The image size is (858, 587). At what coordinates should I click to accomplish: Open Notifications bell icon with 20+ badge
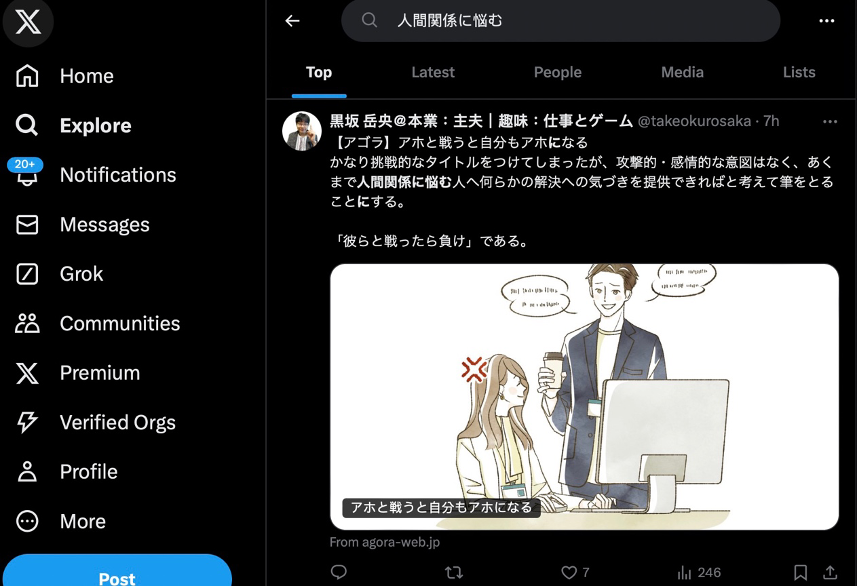26,173
